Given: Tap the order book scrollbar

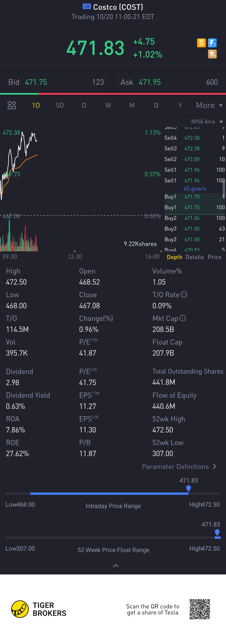Looking at the screenshot, I should [x=224, y=189].
